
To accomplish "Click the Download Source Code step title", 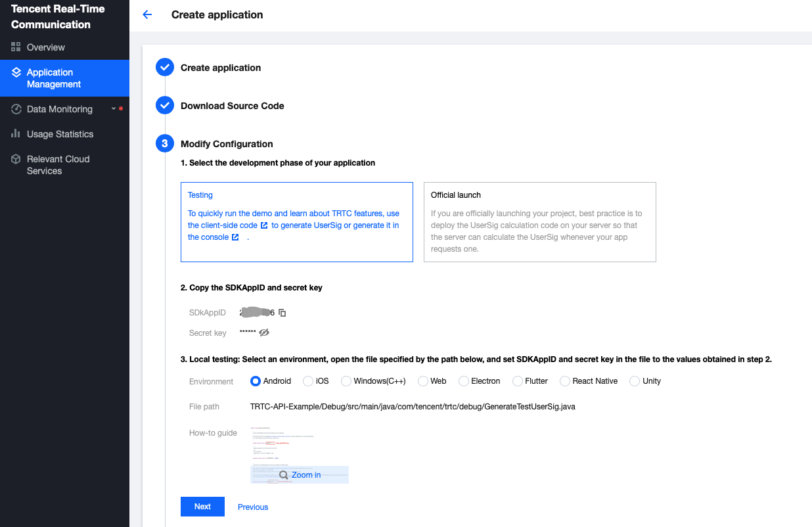I will click(x=233, y=106).
